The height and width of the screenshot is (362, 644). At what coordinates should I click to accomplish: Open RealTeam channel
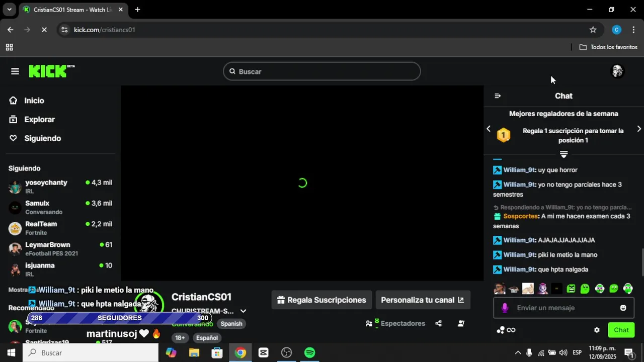pyautogui.click(x=60, y=228)
